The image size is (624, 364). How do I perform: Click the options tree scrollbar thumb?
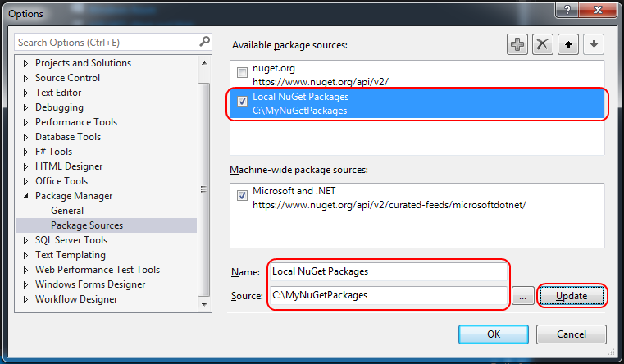(203, 189)
